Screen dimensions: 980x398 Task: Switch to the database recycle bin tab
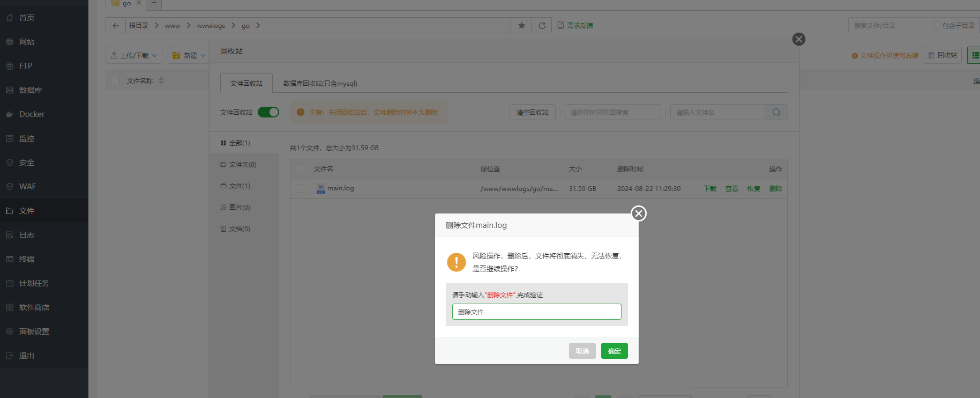click(320, 84)
